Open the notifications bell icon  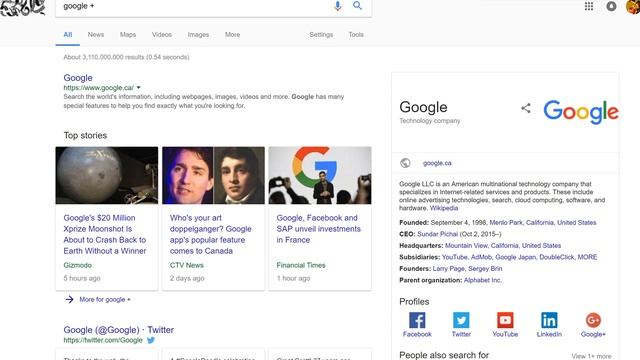611,6
